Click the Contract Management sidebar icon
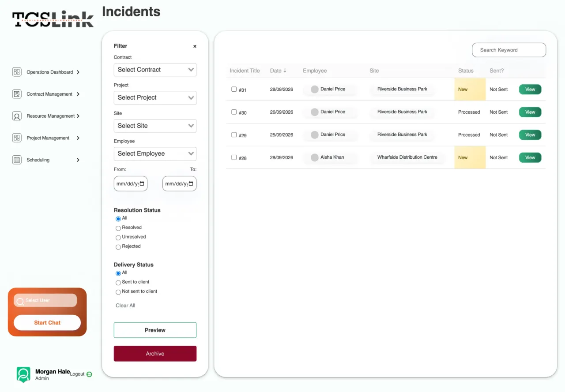This screenshot has height=392, width=565. tap(17, 94)
